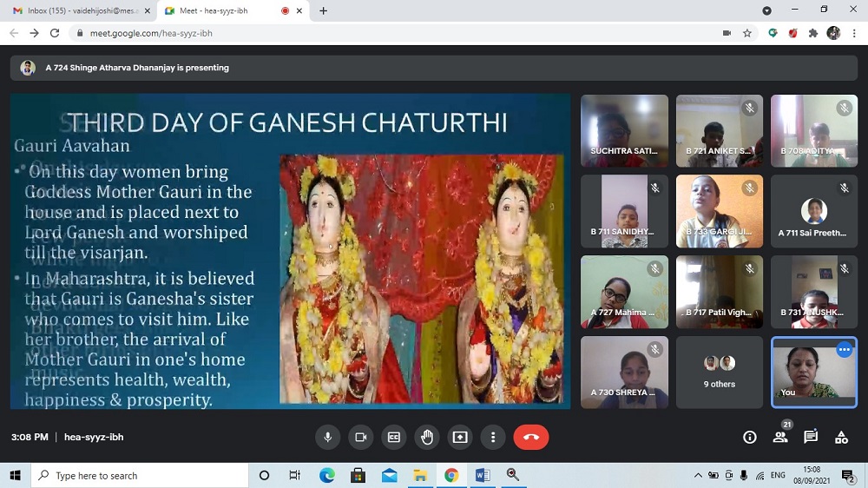Click the '9 others' participants tile
Screen dimensions: 868x488
[x=719, y=373]
